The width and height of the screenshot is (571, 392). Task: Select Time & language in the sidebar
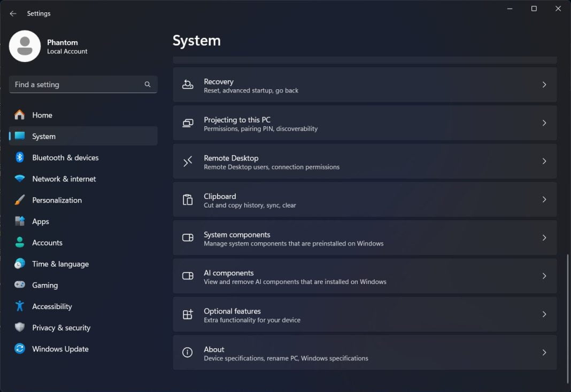pos(60,264)
